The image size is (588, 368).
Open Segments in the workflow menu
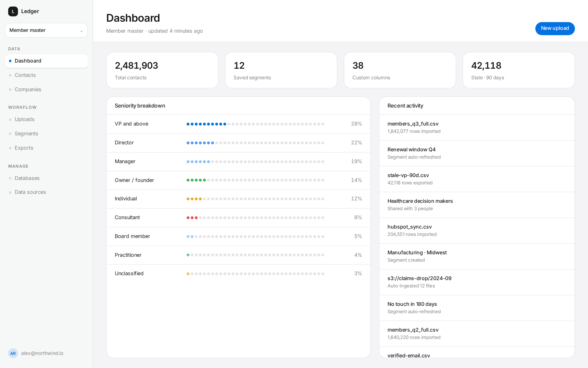46,134
